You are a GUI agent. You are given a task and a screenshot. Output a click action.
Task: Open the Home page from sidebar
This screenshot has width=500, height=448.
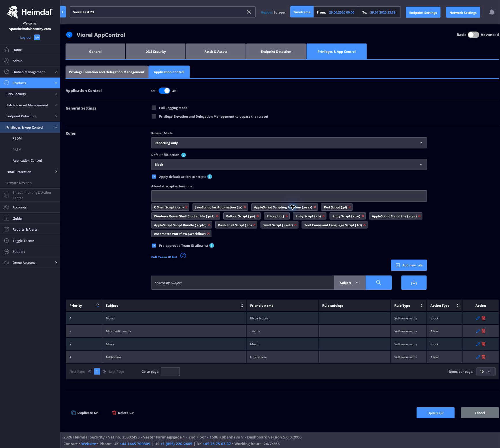[30, 50]
